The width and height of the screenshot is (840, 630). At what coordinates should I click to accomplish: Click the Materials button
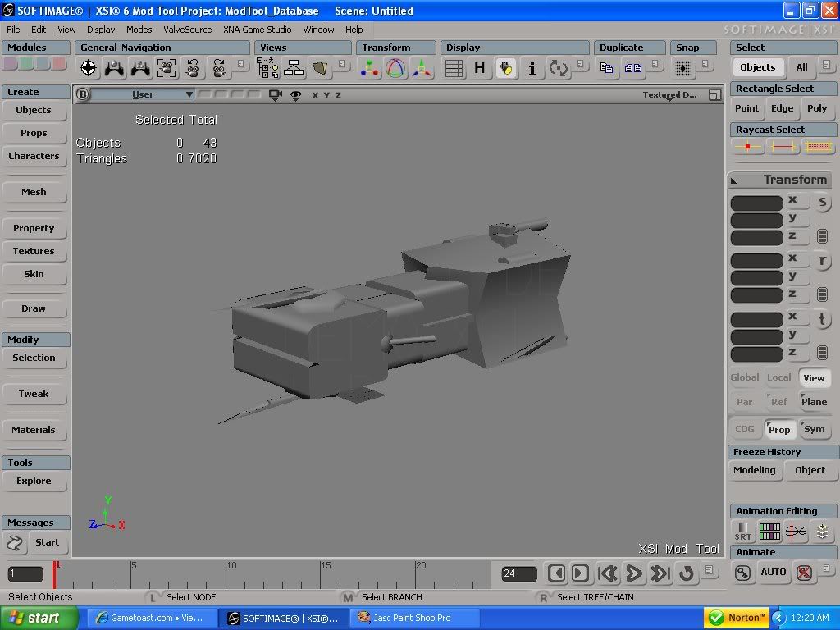pos(34,430)
